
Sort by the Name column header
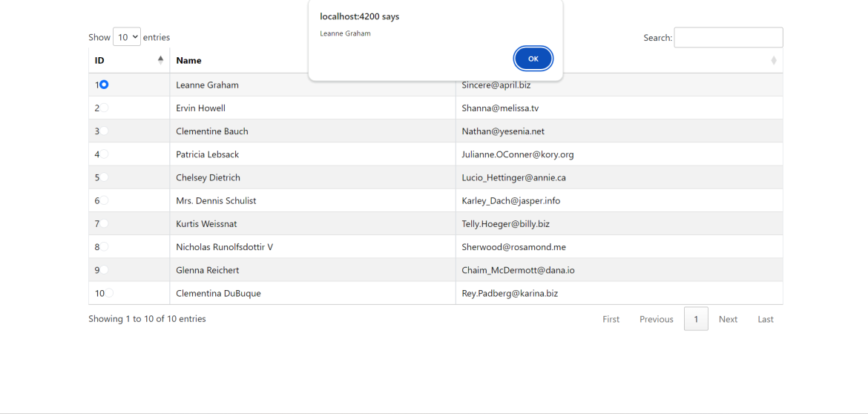point(189,61)
